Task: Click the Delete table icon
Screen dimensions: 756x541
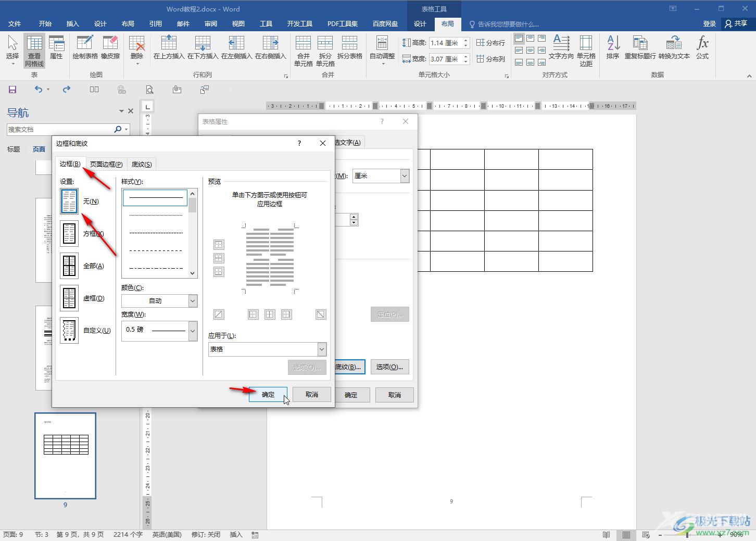Action: coord(137,49)
